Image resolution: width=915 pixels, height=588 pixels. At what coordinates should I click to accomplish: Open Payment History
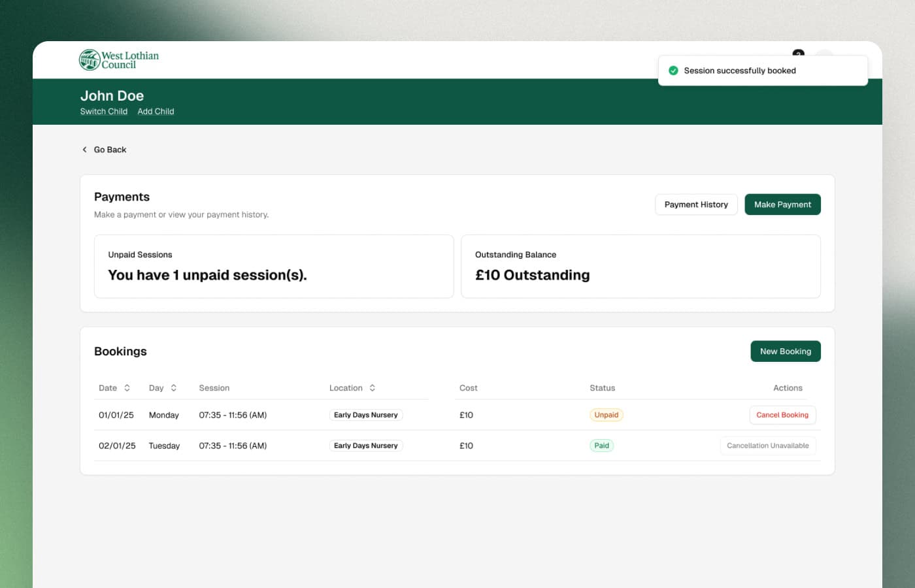tap(695, 204)
